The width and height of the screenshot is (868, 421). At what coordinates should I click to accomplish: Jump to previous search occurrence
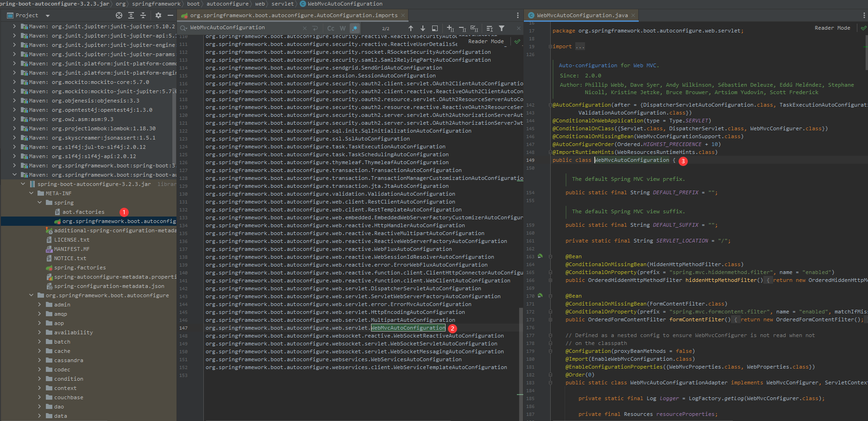tap(410, 28)
